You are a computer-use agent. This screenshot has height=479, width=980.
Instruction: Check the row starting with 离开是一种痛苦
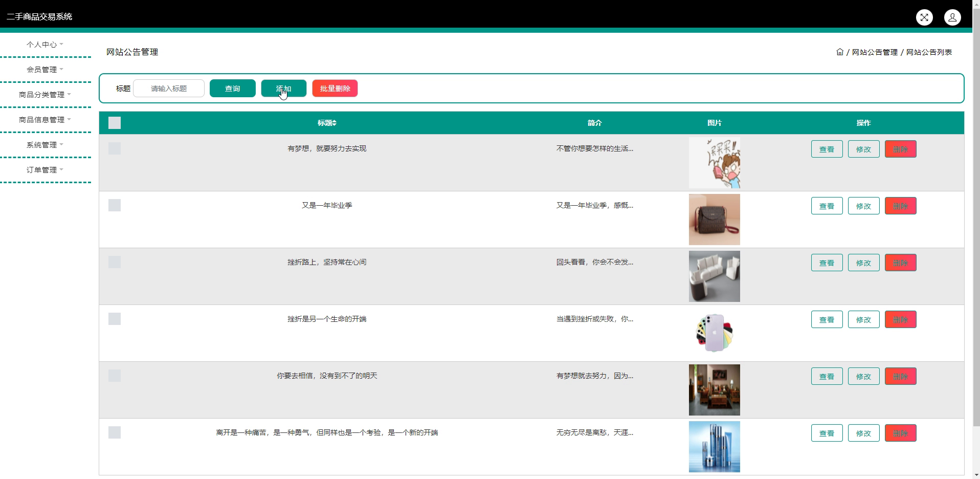[115, 432]
